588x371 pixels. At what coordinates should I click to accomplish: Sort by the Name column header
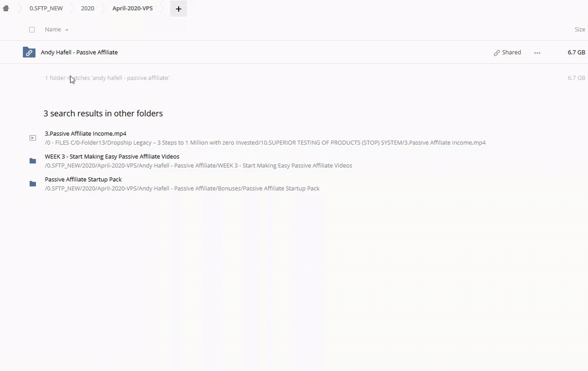(53, 29)
